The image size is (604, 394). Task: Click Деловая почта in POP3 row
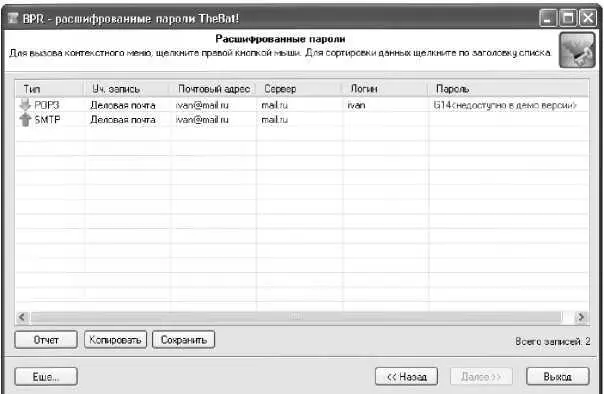tap(123, 105)
